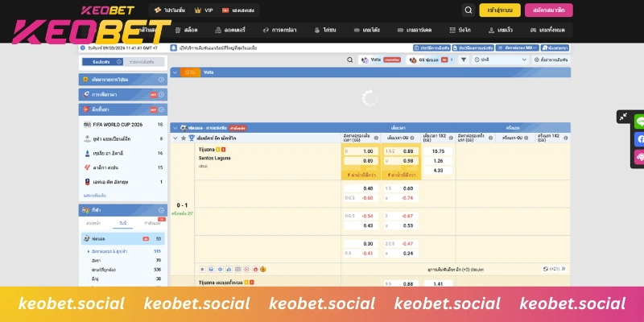Viewport: 644px width, 322px height.
Task: Click the fire icon in match action row
Action: (255, 270)
